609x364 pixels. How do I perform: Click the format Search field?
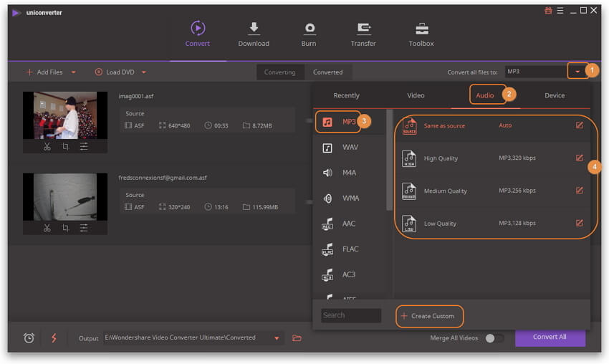point(351,315)
